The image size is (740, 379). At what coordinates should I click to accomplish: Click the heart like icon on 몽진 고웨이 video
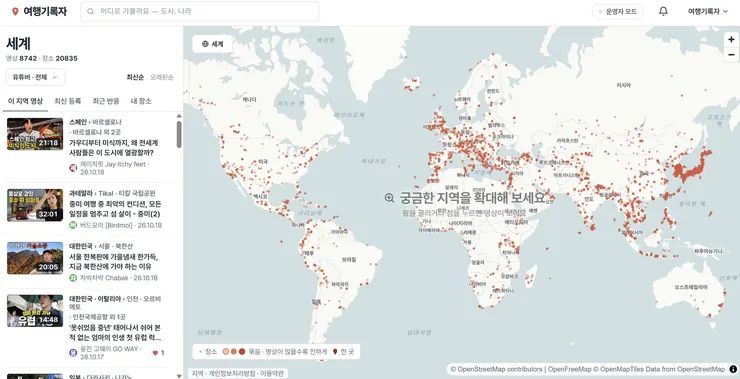[x=155, y=353]
